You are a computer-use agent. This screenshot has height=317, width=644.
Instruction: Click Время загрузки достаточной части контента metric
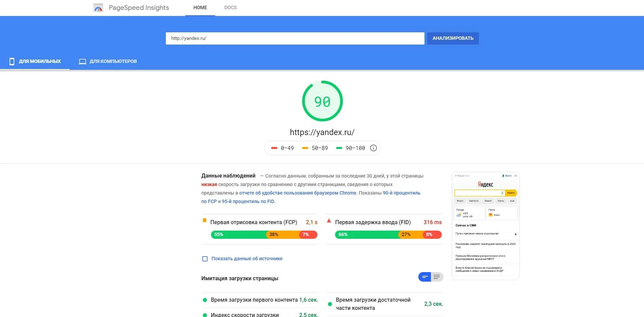click(385, 304)
